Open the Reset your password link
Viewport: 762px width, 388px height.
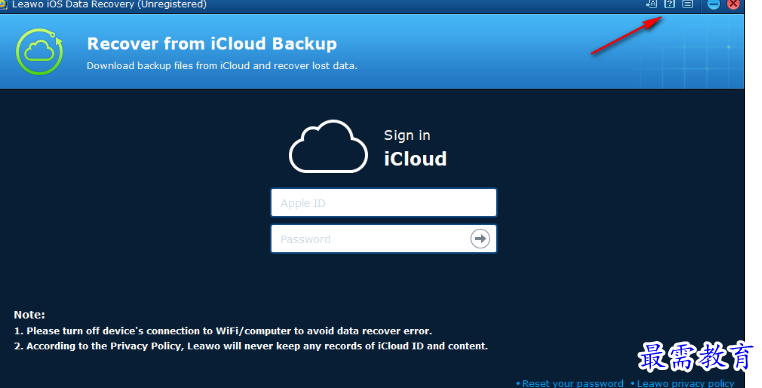point(572,384)
